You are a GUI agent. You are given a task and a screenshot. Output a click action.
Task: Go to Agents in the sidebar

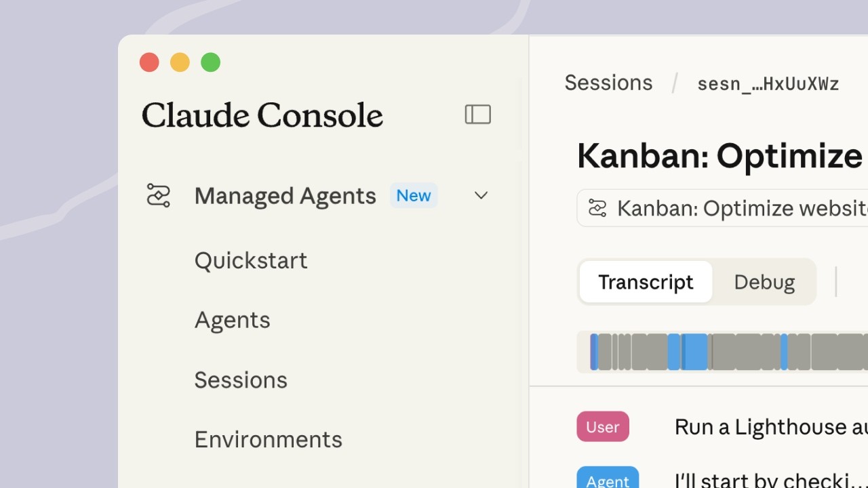(x=233, y=320)
